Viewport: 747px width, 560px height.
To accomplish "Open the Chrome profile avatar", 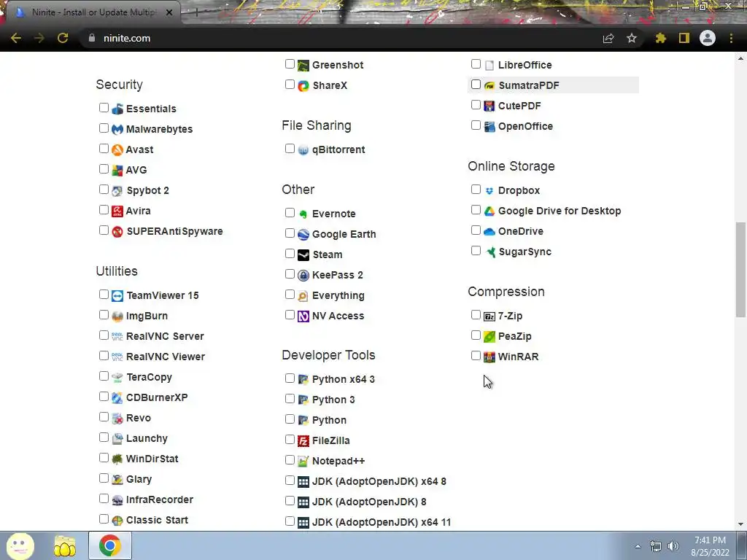I will tap(708, 38).
